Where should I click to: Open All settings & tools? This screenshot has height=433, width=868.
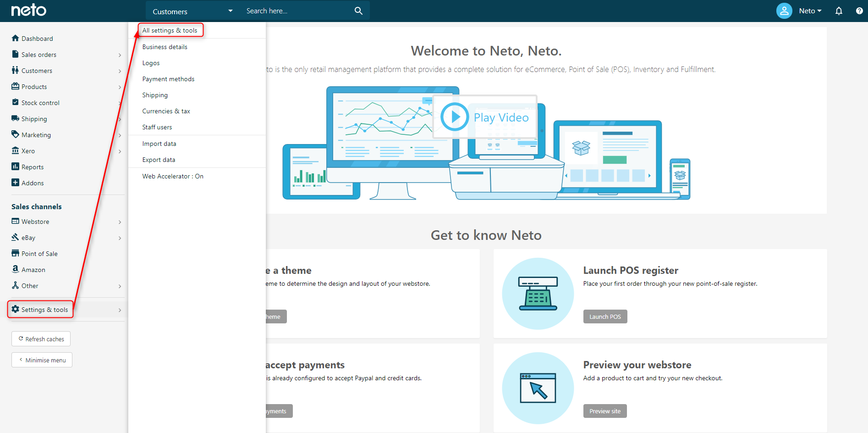pyautogui.click(x=170, y=30)
